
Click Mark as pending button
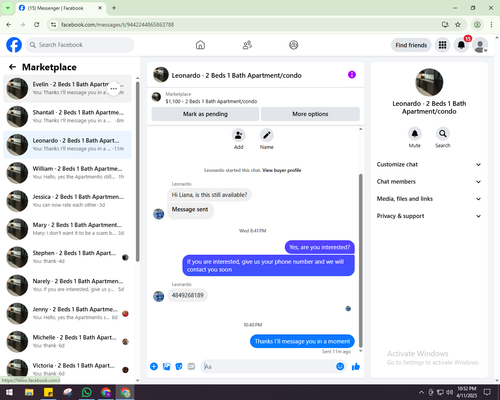click(205, 114)
